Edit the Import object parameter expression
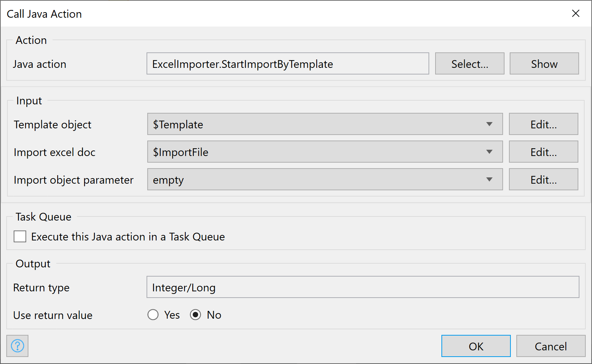Viewport: 592px width, 364px height. pos(543,180)
